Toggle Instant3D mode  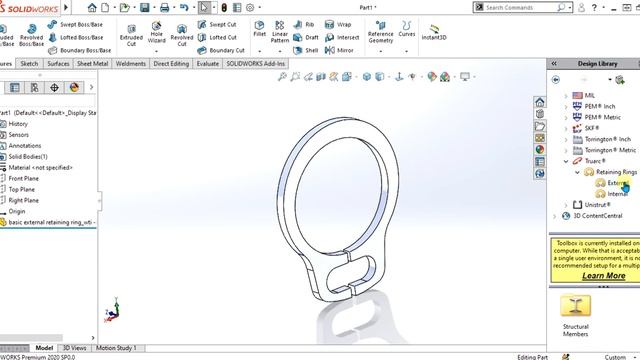pyautogui.click(x=434, y=32)
